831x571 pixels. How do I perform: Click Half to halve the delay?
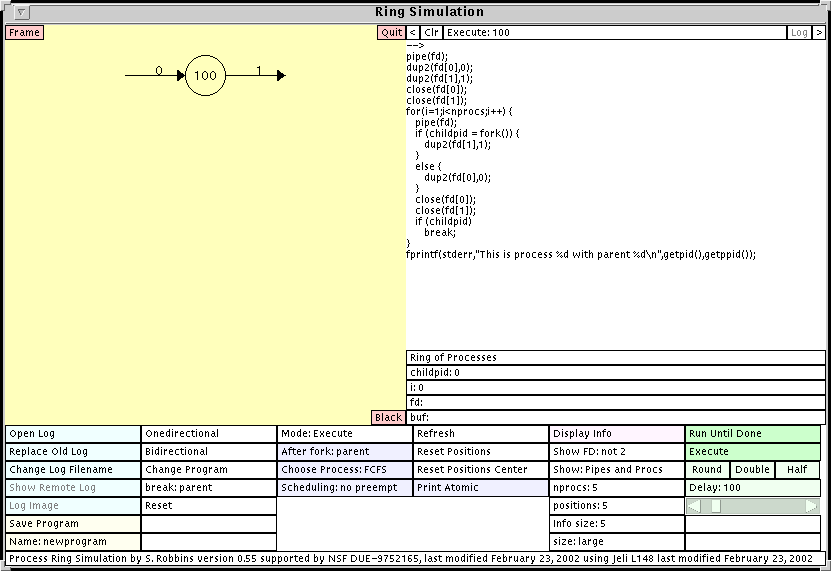pyautogui.click(x=798, y=470)
